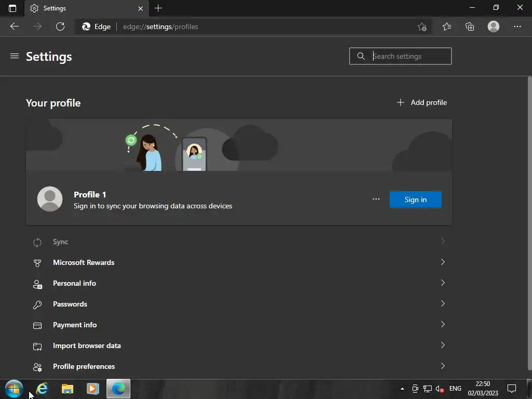Open the profile avatar in toolbar
The width and height of the screenshot is (532, 399).
coord(494,26)
